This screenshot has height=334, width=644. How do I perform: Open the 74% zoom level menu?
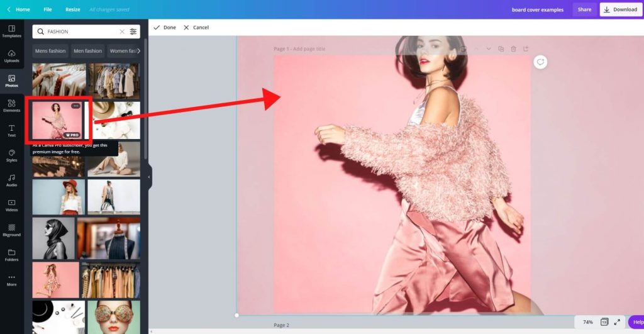pyautogui.click(x=587, y=322)
